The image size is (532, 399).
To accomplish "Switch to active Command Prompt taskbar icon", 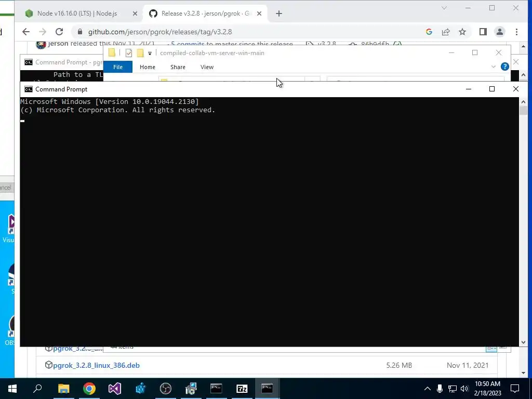I will (x=267, y=389).
